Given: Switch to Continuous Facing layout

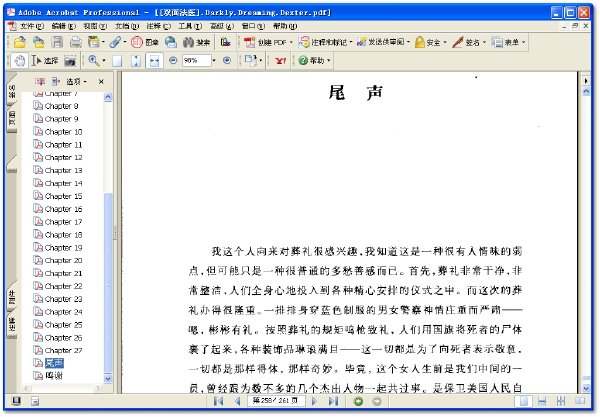Looking at the screenshot, I should pyautogui.click(x=561, y=401).
